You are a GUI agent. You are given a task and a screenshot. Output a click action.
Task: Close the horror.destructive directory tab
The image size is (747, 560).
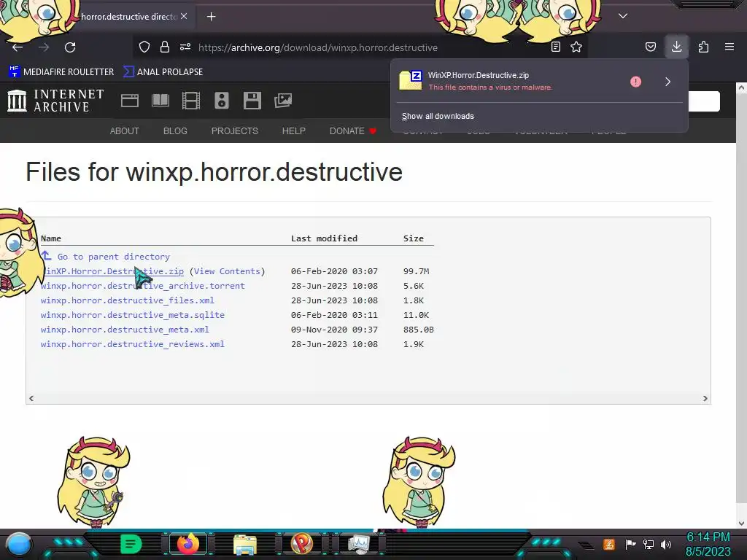pos(184,16)
